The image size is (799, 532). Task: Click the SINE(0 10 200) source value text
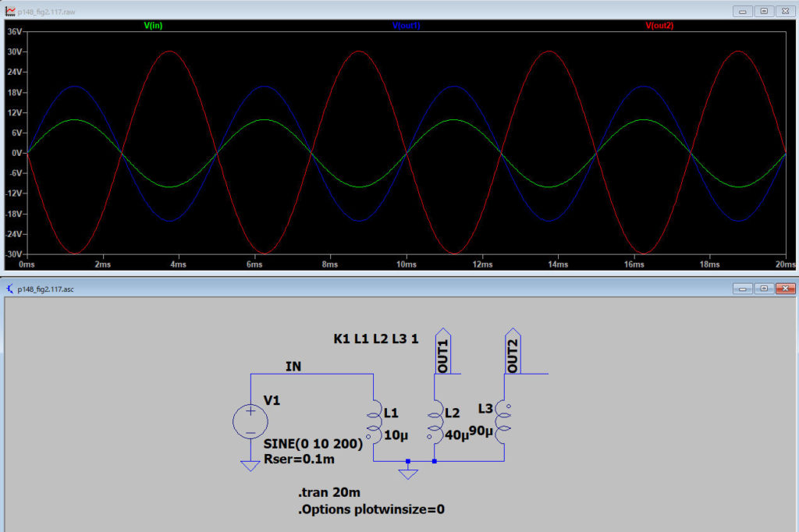click(x=314, y=444)
